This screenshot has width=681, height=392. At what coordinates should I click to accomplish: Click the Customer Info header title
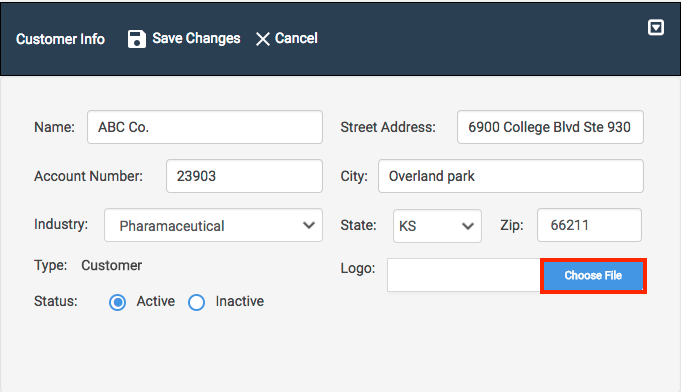coord(60,39)
